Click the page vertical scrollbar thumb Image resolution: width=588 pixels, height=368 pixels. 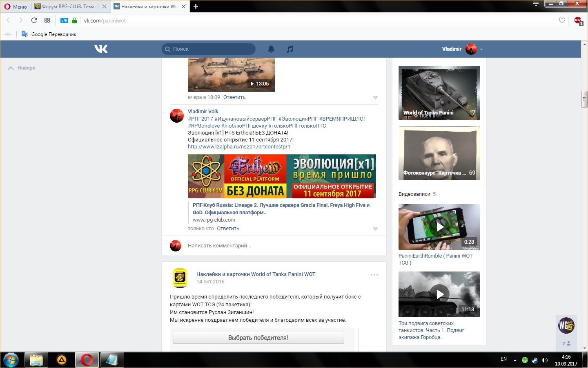[584, 99]
